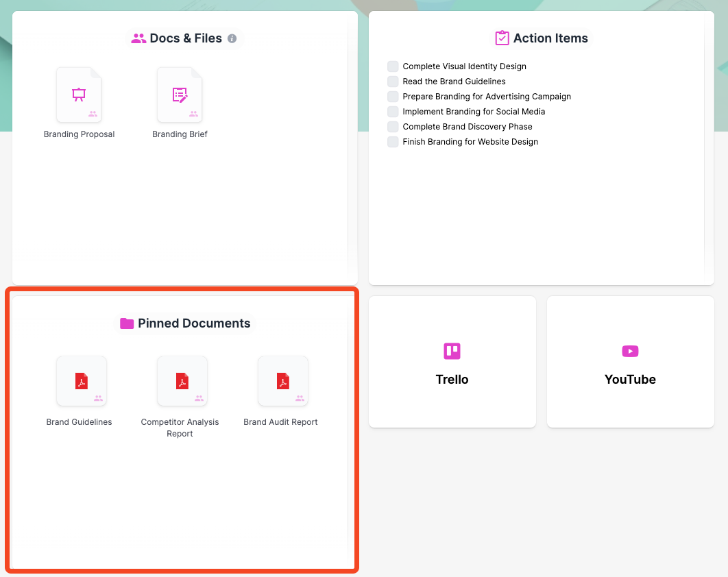Click the info icon next to Docs & Files
This screenshot has height=577, width=728.
[x=232, y=38]
